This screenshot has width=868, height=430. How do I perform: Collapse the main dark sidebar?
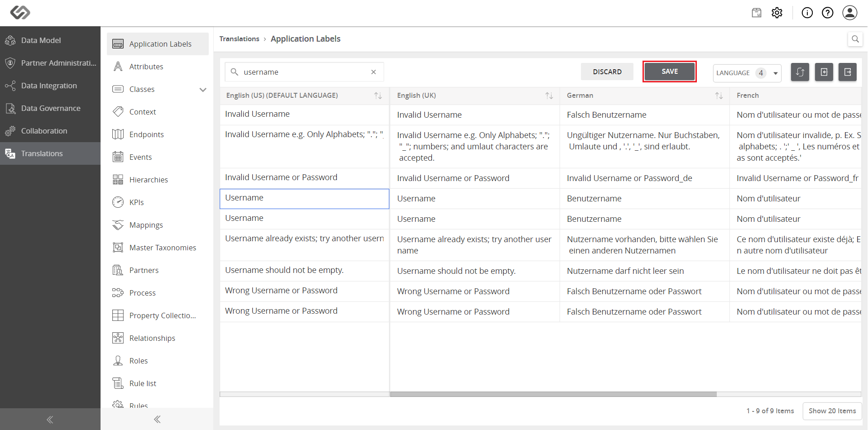pos(50,420)
